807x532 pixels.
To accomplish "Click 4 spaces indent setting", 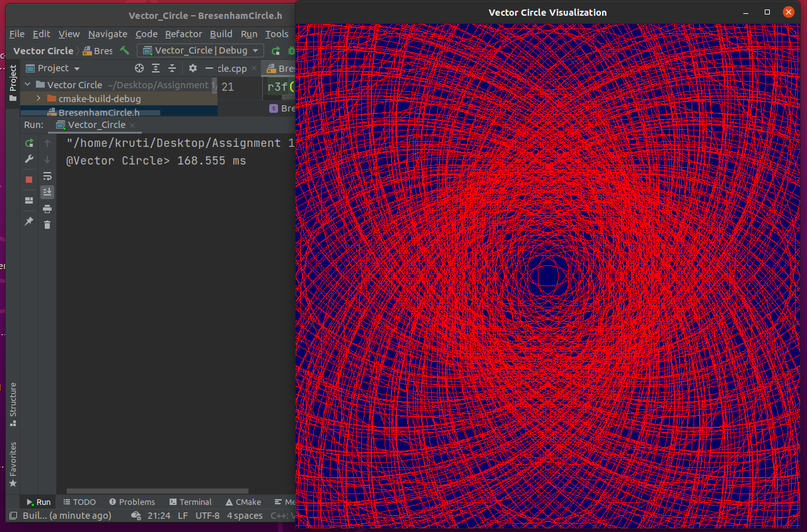I will point(245,516).
